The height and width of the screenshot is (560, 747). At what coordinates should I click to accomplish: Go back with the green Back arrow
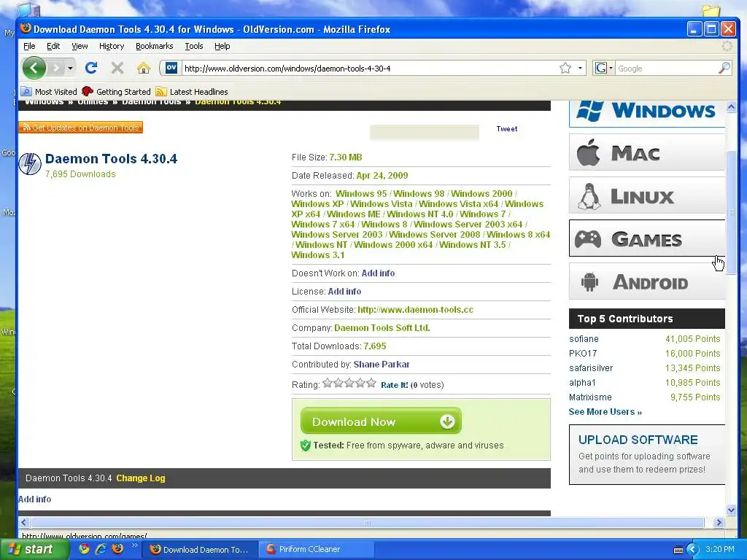point(34,68)
